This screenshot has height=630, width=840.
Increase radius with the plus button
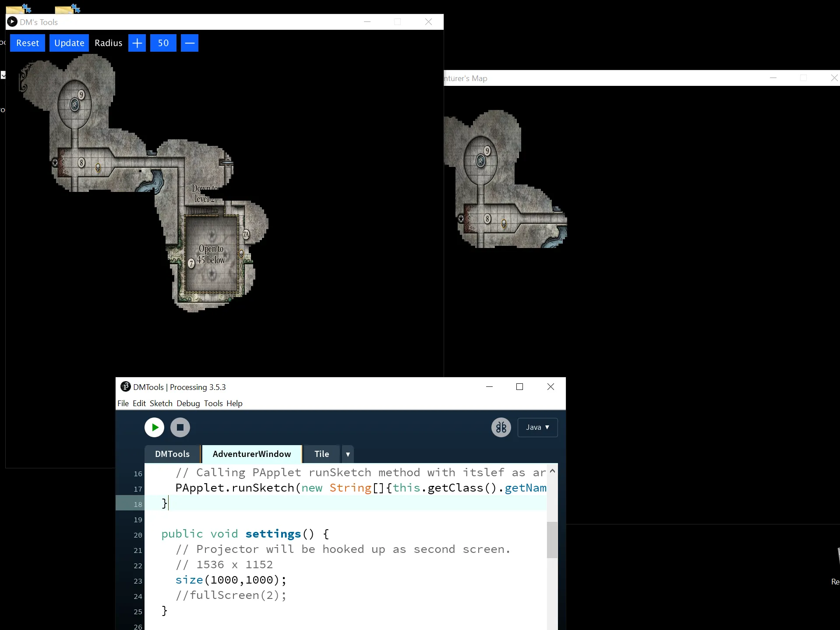tap(137, 43)
